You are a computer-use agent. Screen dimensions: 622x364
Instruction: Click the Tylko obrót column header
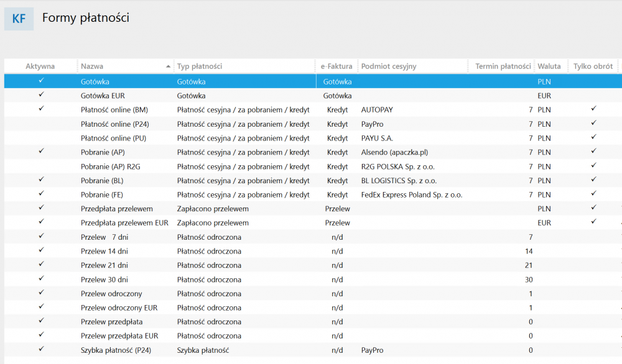(593, 66)
